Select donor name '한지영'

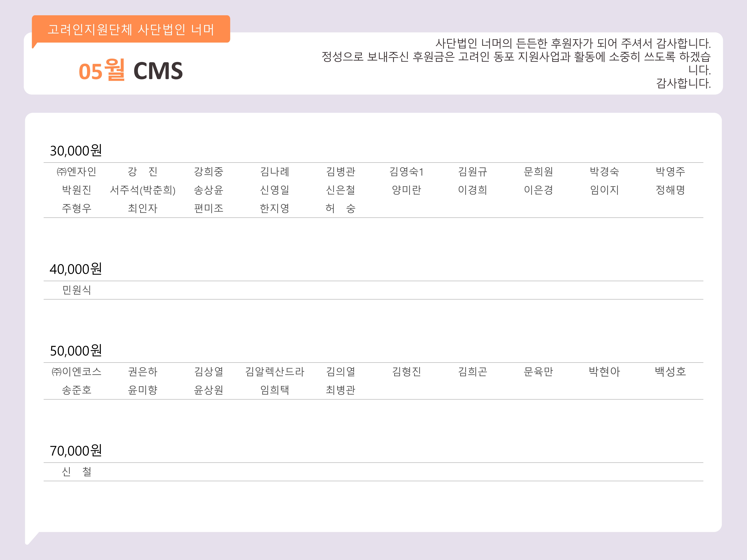(275, 208)
